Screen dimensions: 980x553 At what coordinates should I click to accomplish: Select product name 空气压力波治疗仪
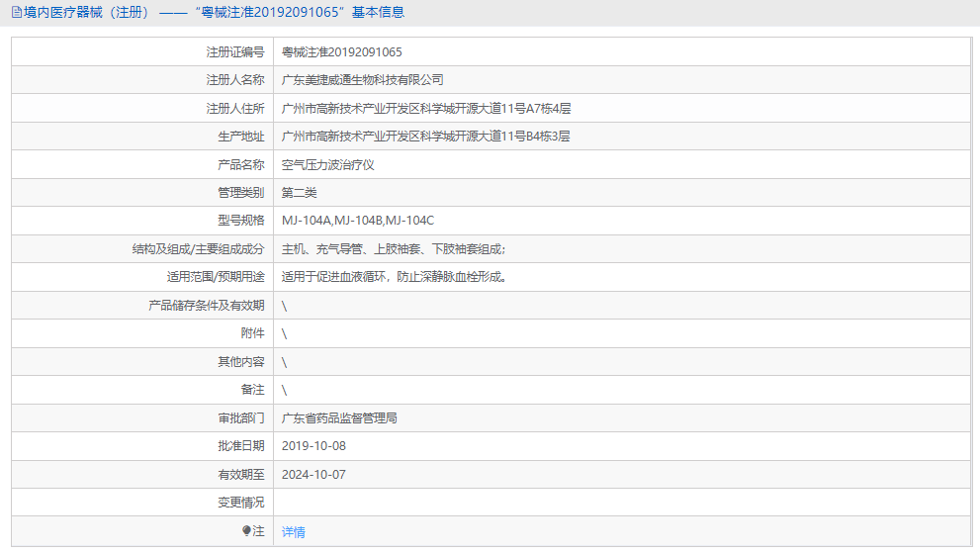(x=327, y=164)
